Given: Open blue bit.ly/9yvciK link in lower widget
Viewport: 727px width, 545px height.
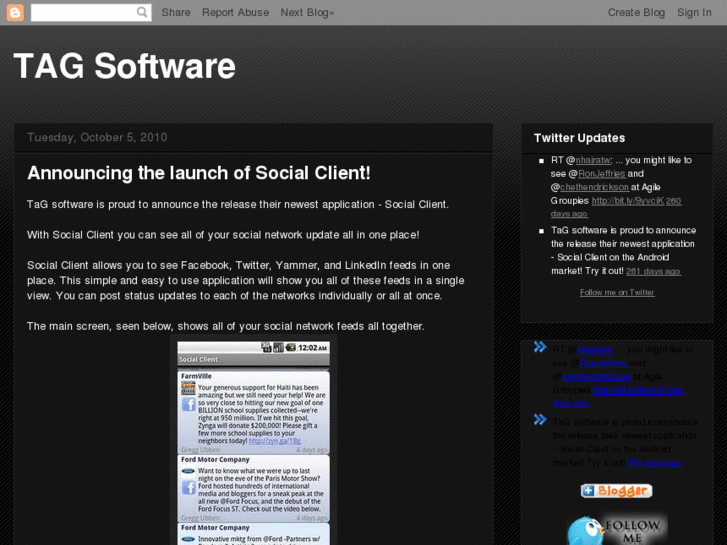Looking at the screenshot, I should coord(630,390).
